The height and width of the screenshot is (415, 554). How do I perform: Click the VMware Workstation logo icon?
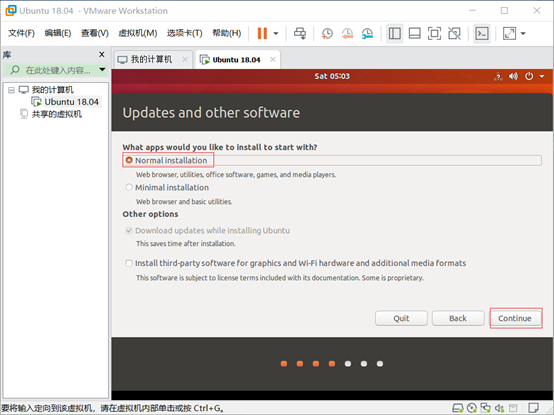(x=10, y=11)
